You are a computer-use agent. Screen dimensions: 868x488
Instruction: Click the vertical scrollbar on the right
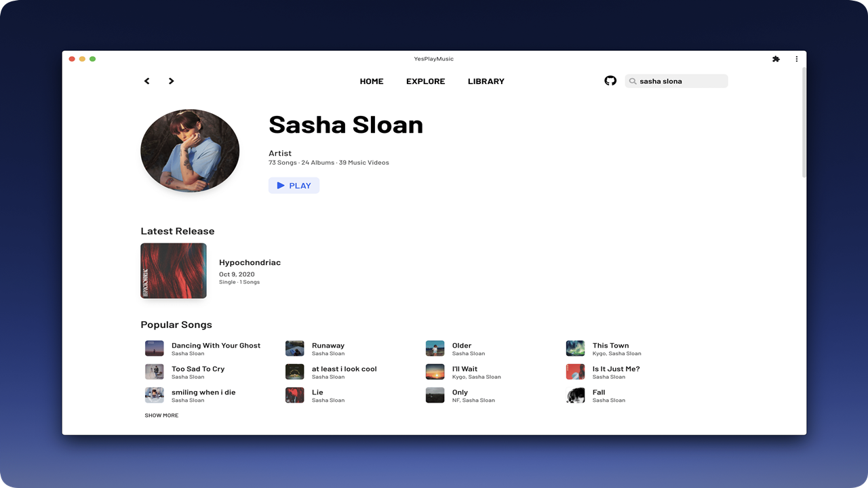coord(804,122)
